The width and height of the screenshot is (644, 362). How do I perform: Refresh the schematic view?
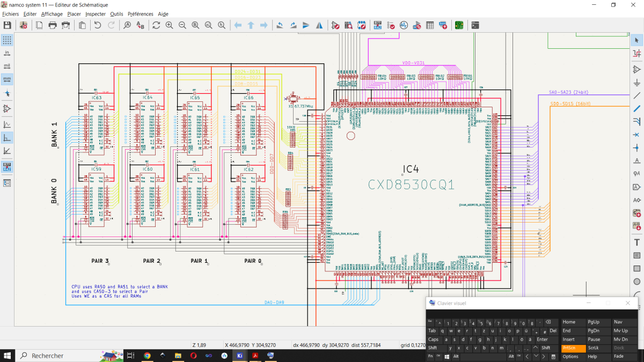tap(156, 25)
